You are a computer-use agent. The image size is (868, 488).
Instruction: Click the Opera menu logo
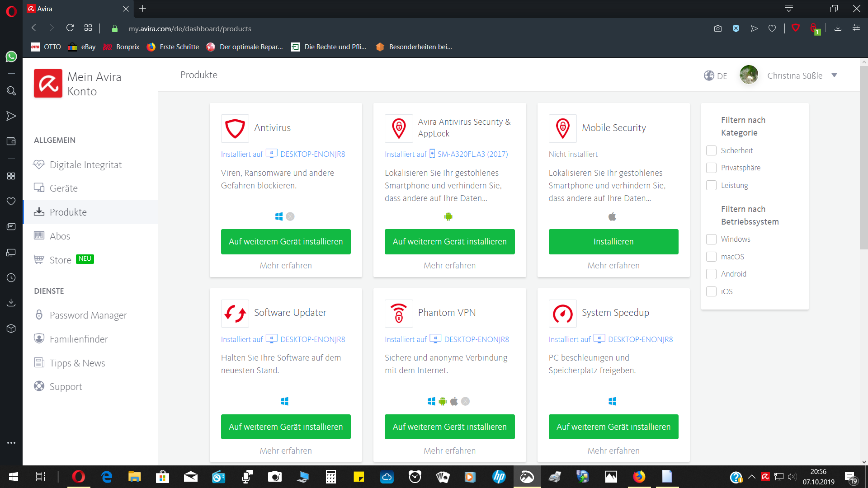click(11, 11)
